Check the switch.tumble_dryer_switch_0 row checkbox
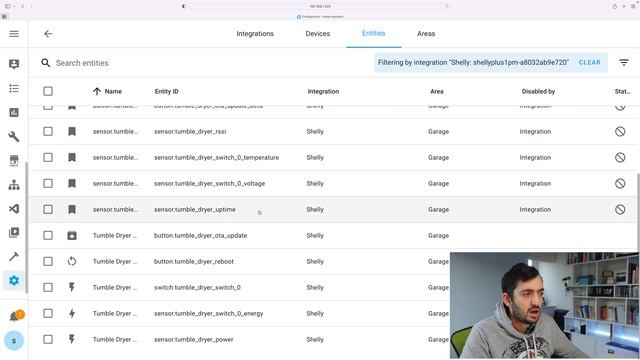 point(48,287)
